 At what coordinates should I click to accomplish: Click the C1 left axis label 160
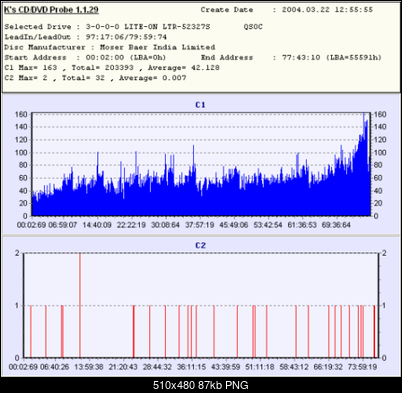[21, 114]
